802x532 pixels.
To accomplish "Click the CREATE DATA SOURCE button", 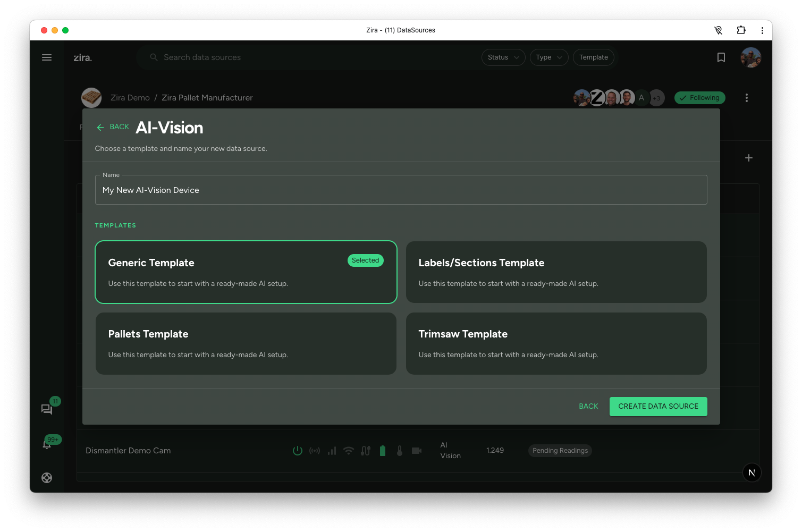I will (659, 407).
